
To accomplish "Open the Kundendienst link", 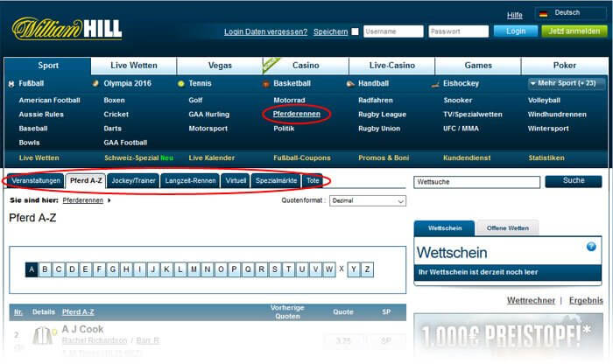I will click(x=467, y=158).
